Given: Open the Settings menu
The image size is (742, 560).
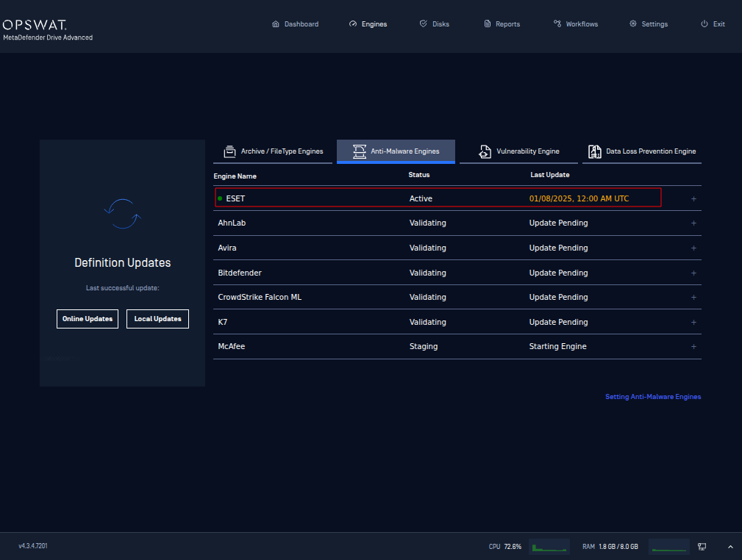Looking at the screenshot, I should click(x=649, y=24).
